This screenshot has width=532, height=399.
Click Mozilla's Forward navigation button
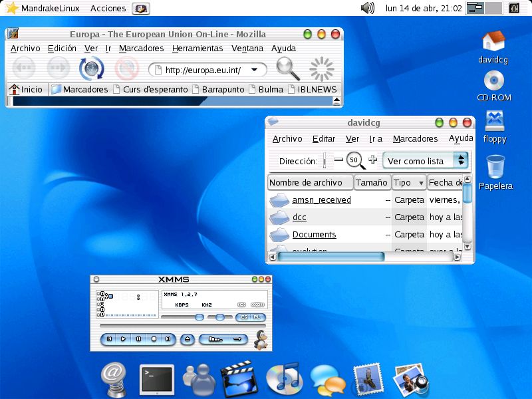[59, 68]
